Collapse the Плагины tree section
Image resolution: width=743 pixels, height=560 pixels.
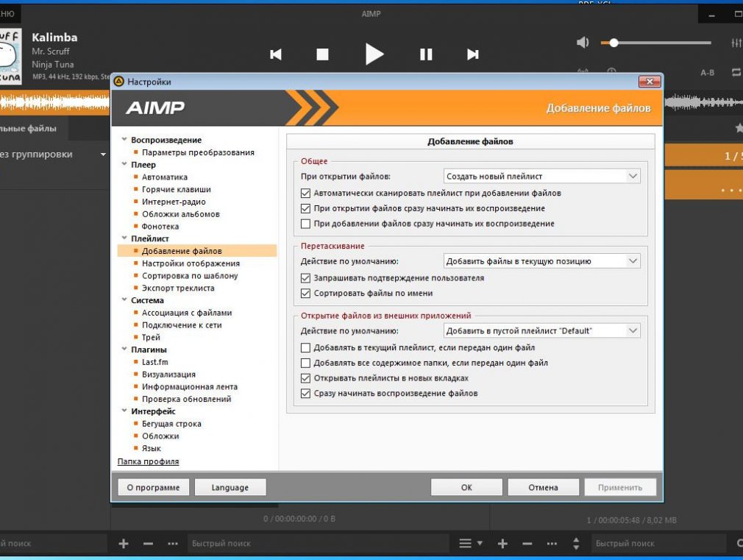click(x=124, y=349)
